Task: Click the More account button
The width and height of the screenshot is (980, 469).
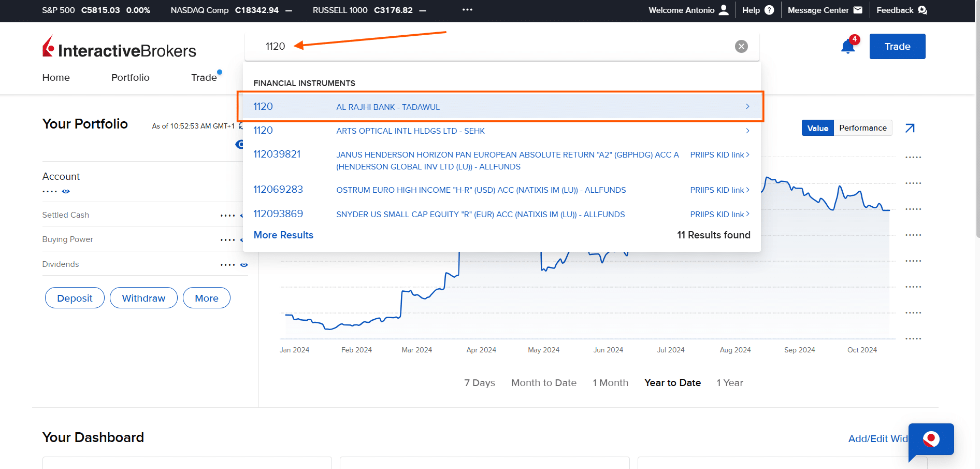Action: tap(207, 298)
